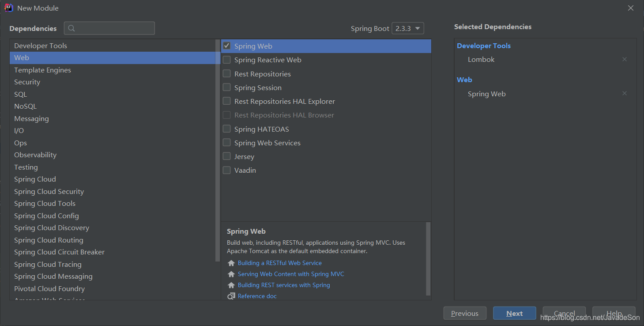This screenshot has width=644, height=326.
Task: Click the categories list vertical scrollbar
Action: click(x=218, y=150)
